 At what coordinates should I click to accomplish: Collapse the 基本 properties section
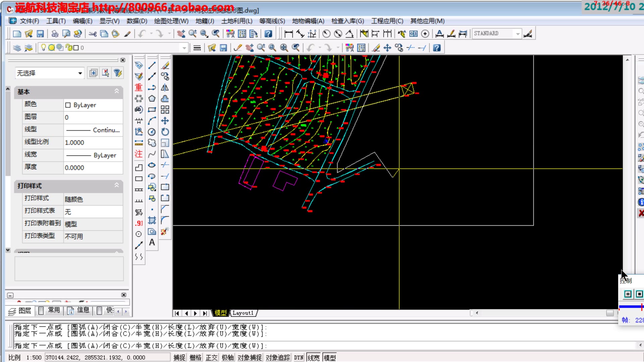tap(117, 91)
